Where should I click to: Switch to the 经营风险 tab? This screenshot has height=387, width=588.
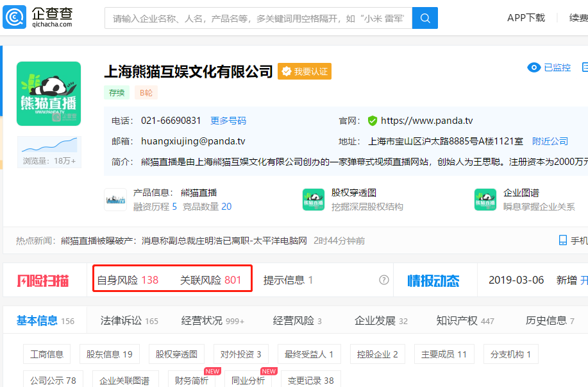tap(298, 320)
